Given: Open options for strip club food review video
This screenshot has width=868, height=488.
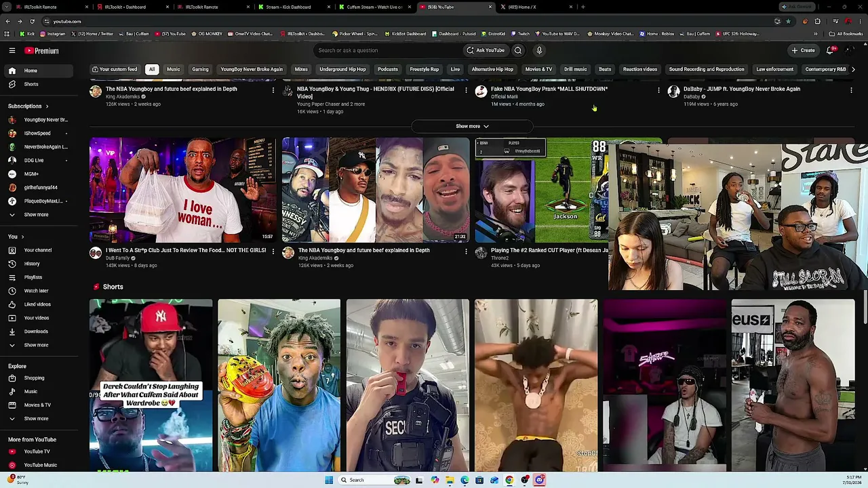Looking at the screenshot, I should point(273,251).
